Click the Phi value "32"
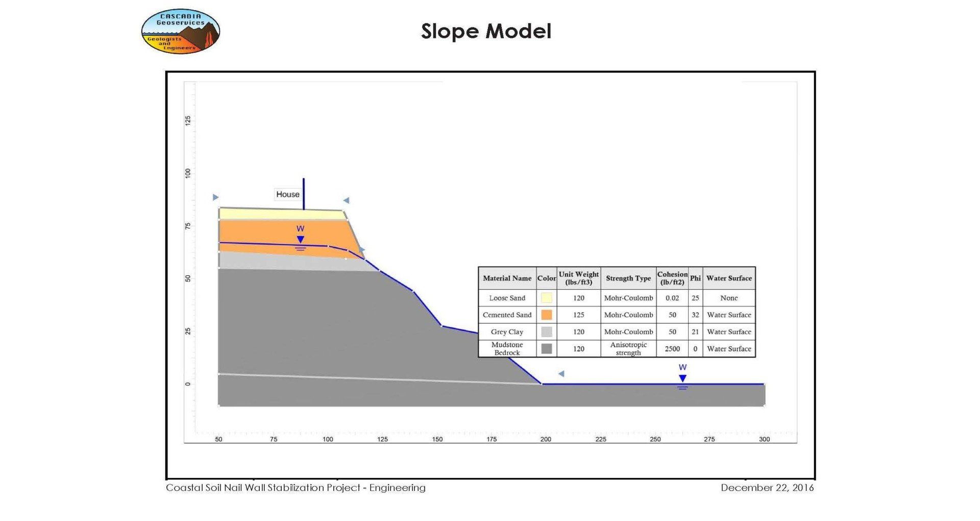Screen dimensions: 980x521 point(695,315)
